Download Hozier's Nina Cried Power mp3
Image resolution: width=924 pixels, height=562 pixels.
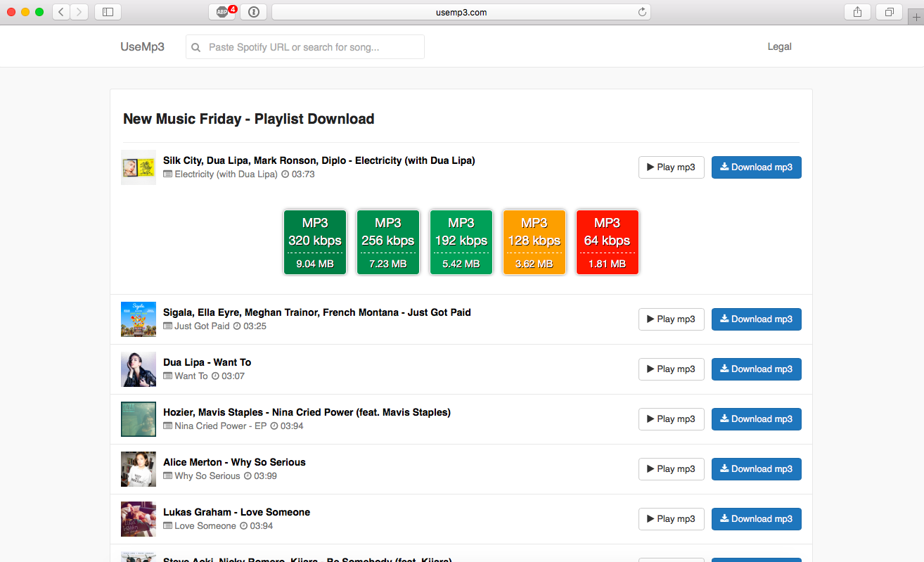point(756,419)
